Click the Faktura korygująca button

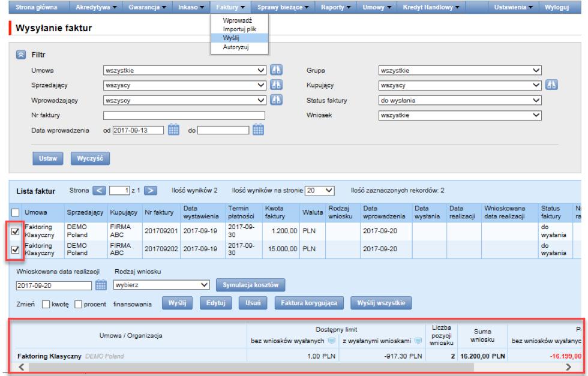coord(309,303)
